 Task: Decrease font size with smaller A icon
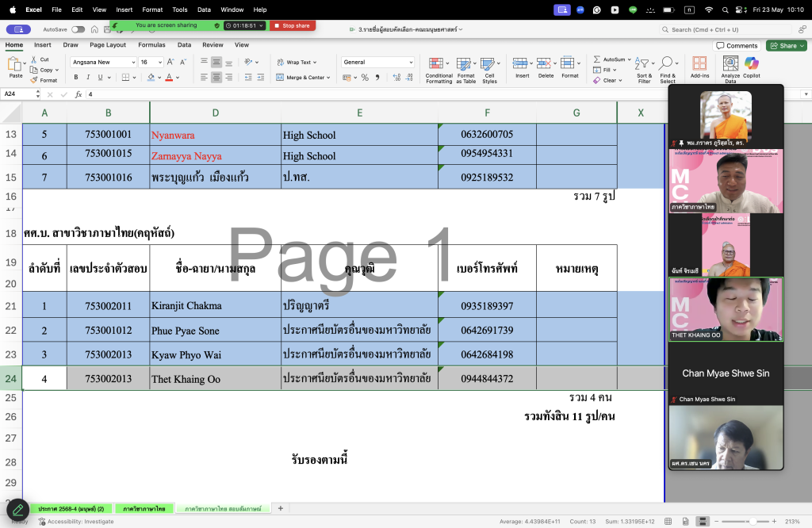tap(183, 62)
